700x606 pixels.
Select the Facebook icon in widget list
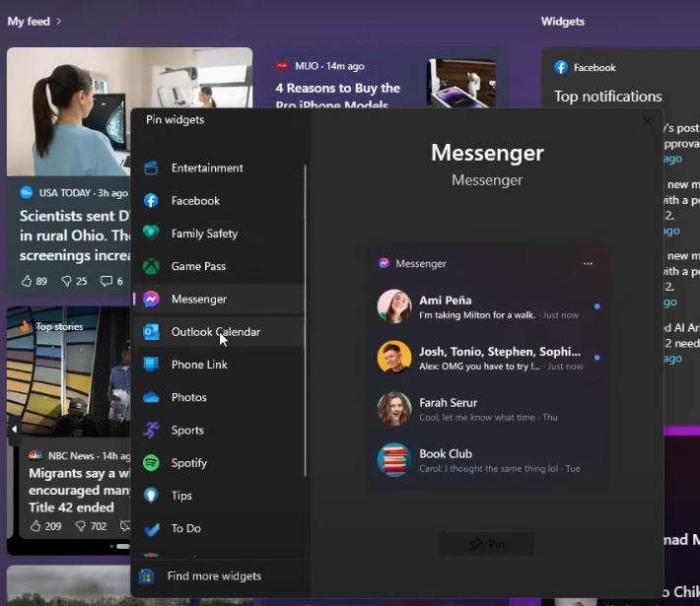coord(151,201)
